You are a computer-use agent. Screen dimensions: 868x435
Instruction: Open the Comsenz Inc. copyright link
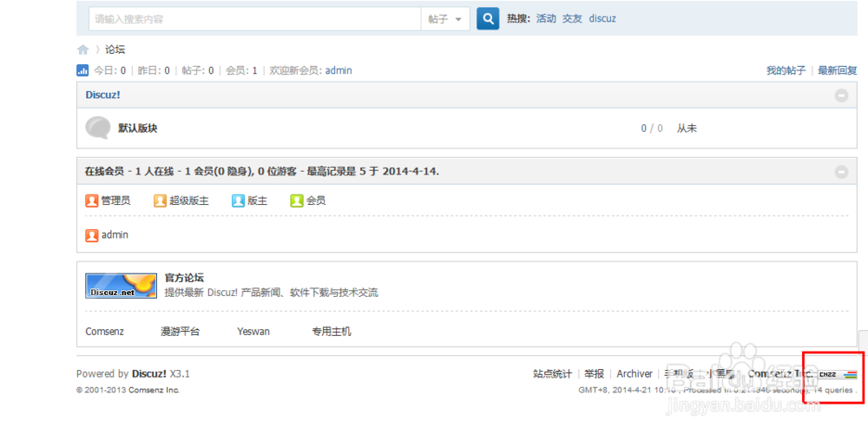coord(154,390)
